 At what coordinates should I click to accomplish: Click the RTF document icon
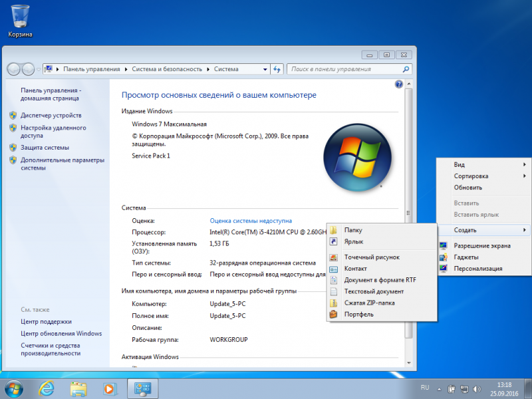point(334,280)
